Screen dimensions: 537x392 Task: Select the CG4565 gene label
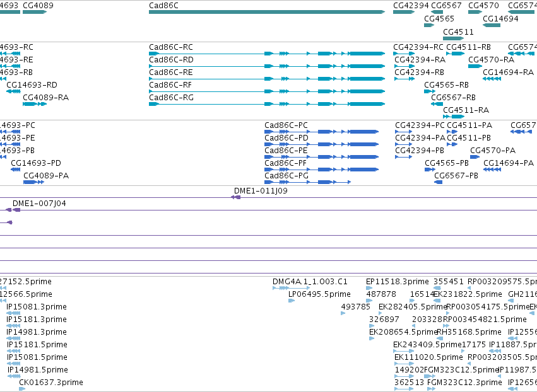click(x=439, y=18)
